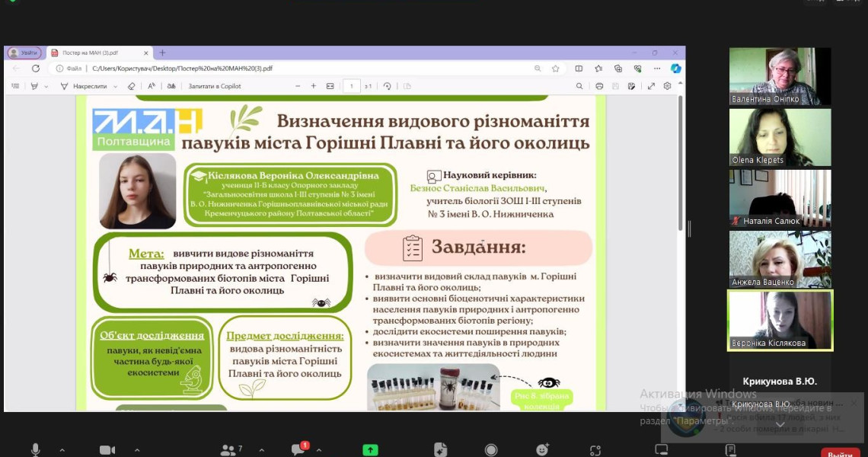The height and width of the screenshot is (457, 868).
Task: Open the Edge favorites list icon
Action: click(x=598, y=68)
